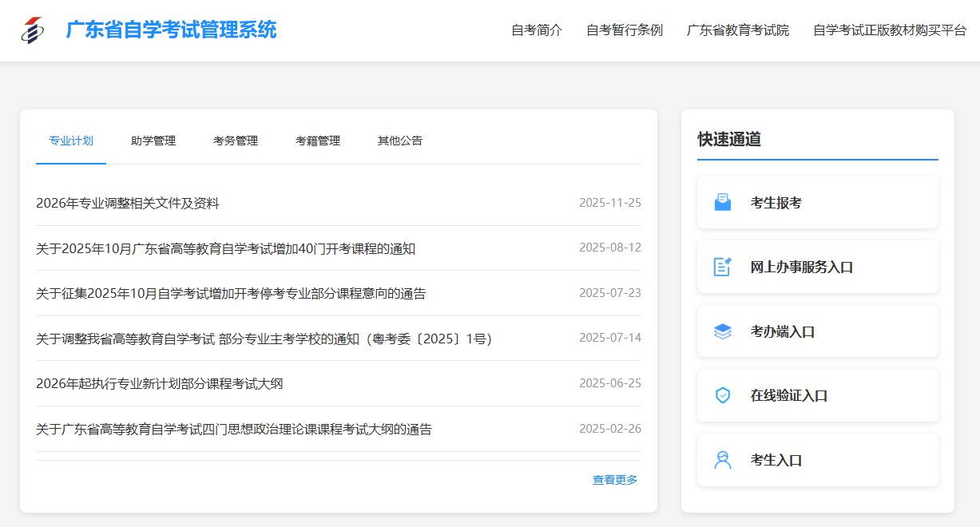Click the 考生报考 envelope icon
The width and height of the screenshot is (980, 527).
point(722,203)
